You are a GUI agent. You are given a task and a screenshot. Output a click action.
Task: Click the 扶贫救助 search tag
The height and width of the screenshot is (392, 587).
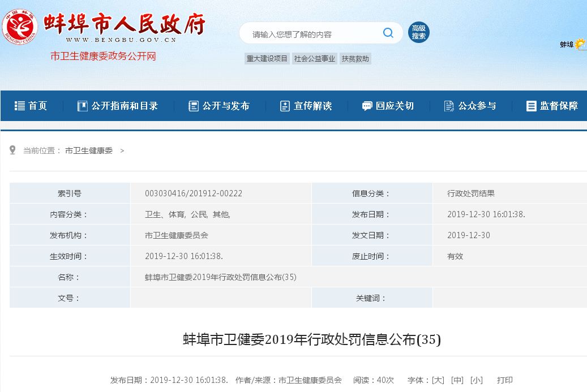tap(355, 58)
